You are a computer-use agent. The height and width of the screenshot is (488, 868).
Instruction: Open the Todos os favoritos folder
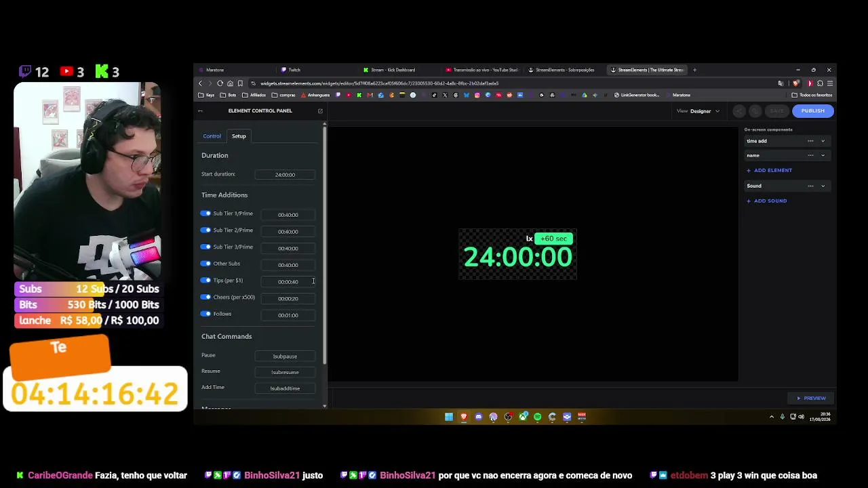coord(812,95)
